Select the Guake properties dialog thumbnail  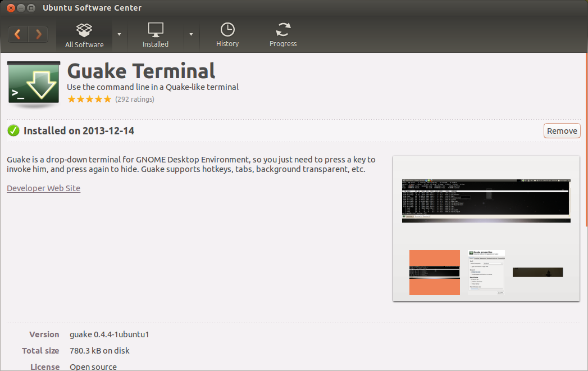pyautogui.click(x=486, y=273)
